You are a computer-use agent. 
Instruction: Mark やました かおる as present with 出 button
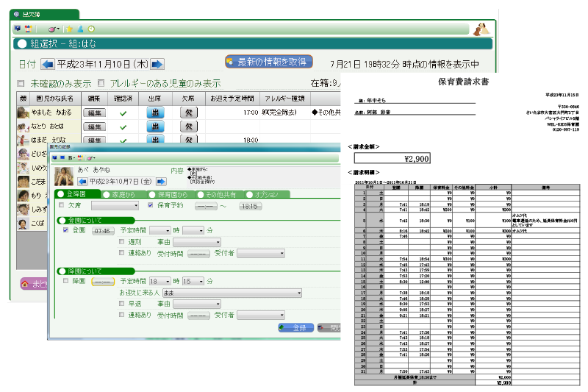155,113
